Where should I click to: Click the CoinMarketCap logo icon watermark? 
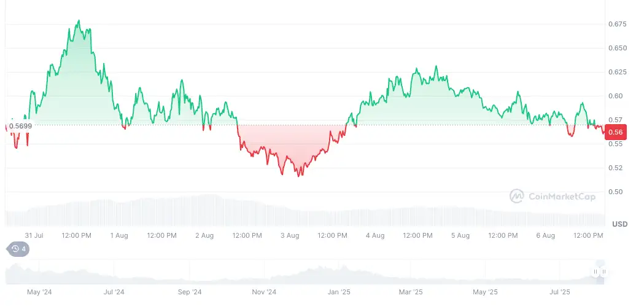[517, 196]
